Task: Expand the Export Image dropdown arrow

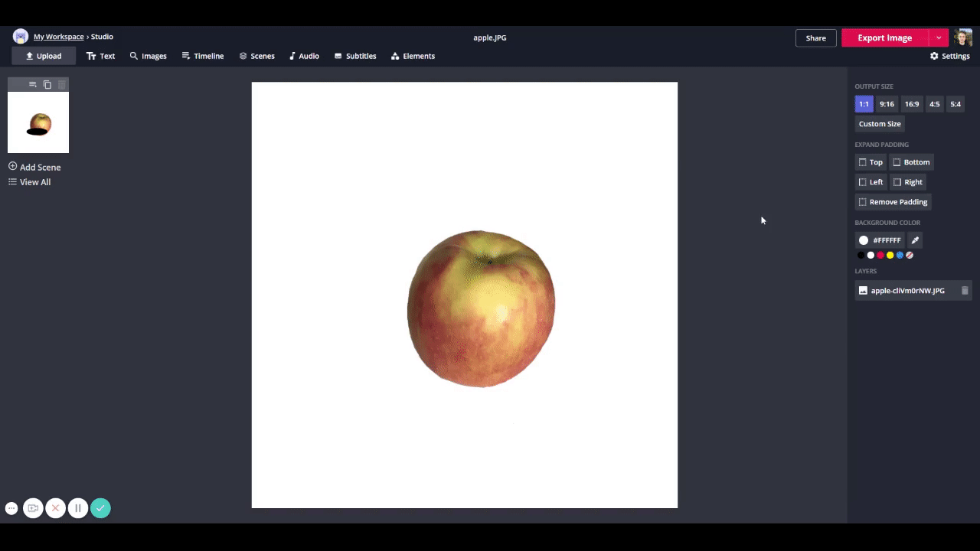Action: click(939, 37)
